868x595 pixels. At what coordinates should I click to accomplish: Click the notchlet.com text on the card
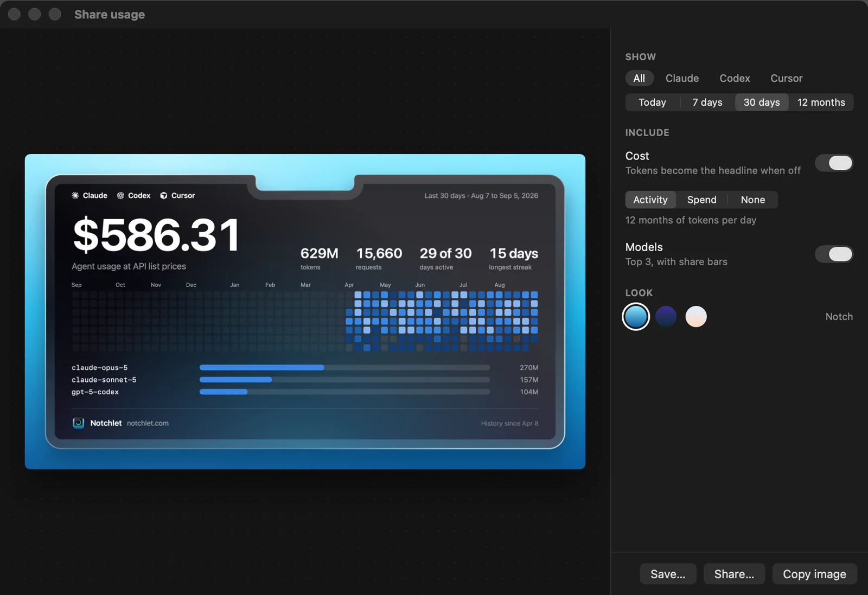[148, 423]
